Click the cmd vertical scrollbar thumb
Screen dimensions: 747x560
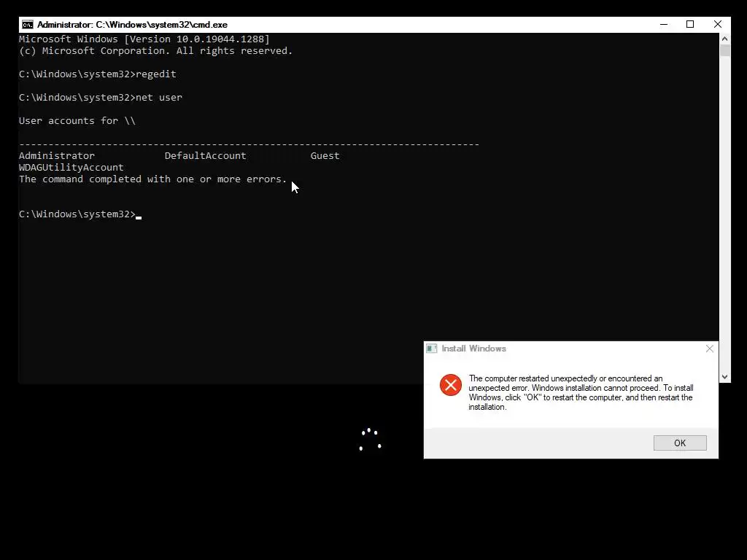(x=724, y=50)
